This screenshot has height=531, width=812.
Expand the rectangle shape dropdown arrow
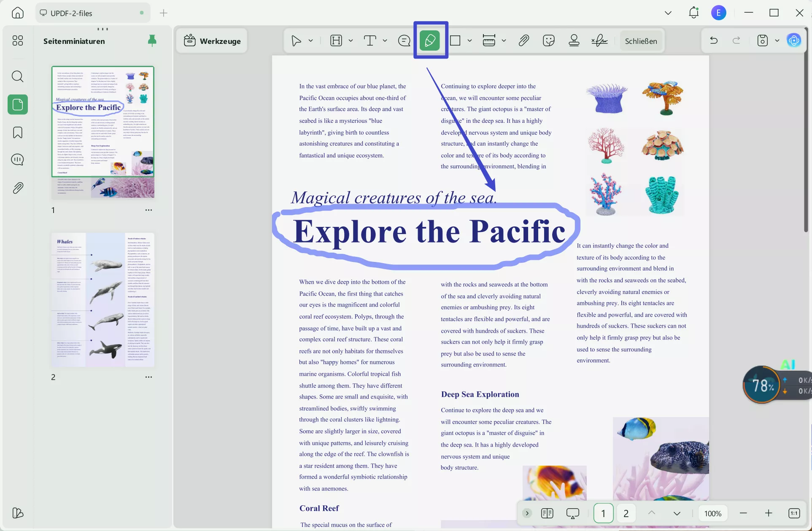(469, 41)
